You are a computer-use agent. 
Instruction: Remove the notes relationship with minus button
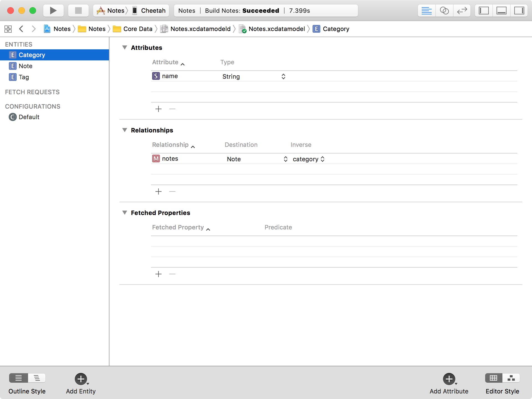point(172,191)
